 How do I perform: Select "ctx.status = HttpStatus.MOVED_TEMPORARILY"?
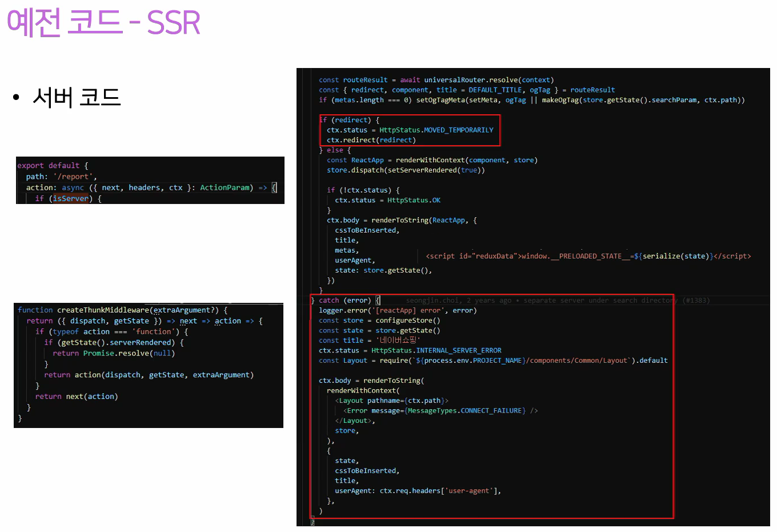[x=410, y=130]
